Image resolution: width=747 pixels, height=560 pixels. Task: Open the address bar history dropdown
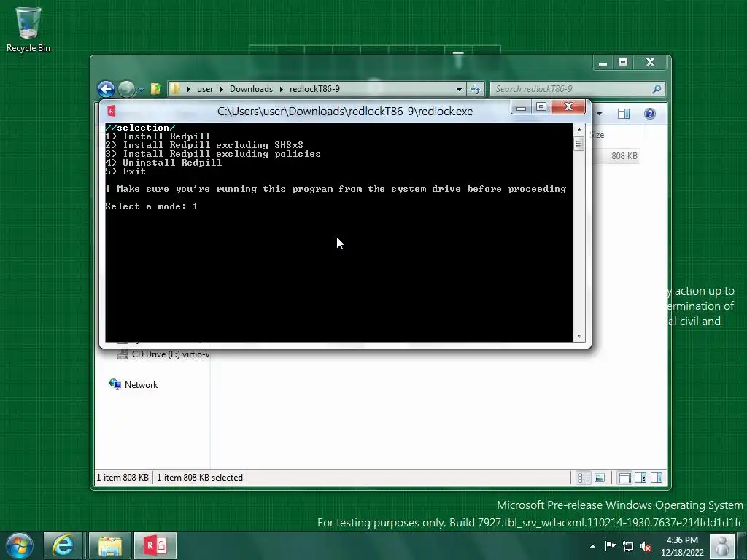point(459,89)
